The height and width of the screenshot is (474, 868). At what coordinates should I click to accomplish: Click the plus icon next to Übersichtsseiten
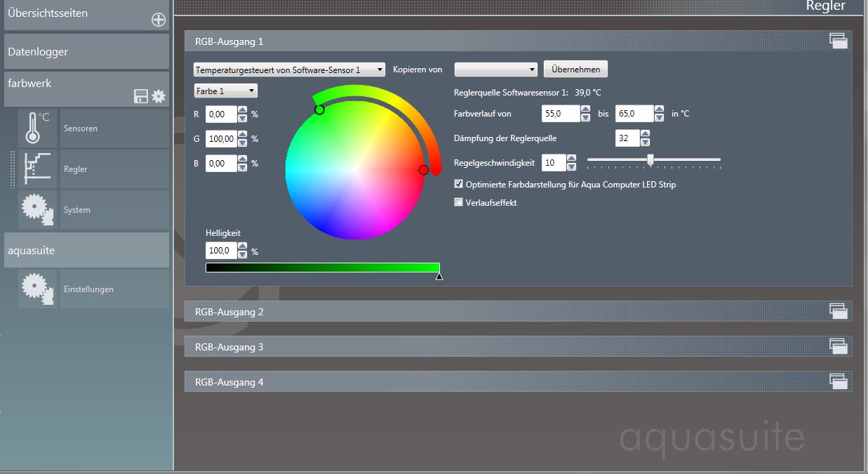pos(159,20)
